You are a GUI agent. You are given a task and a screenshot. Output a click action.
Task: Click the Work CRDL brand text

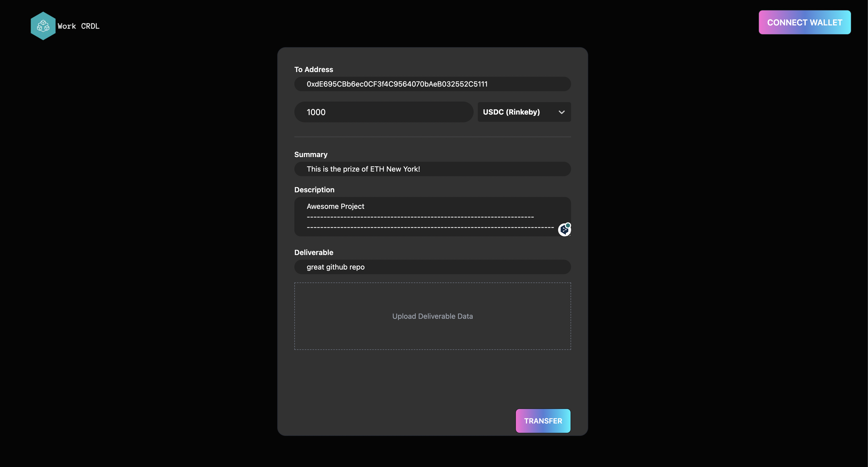pos(79,26)
